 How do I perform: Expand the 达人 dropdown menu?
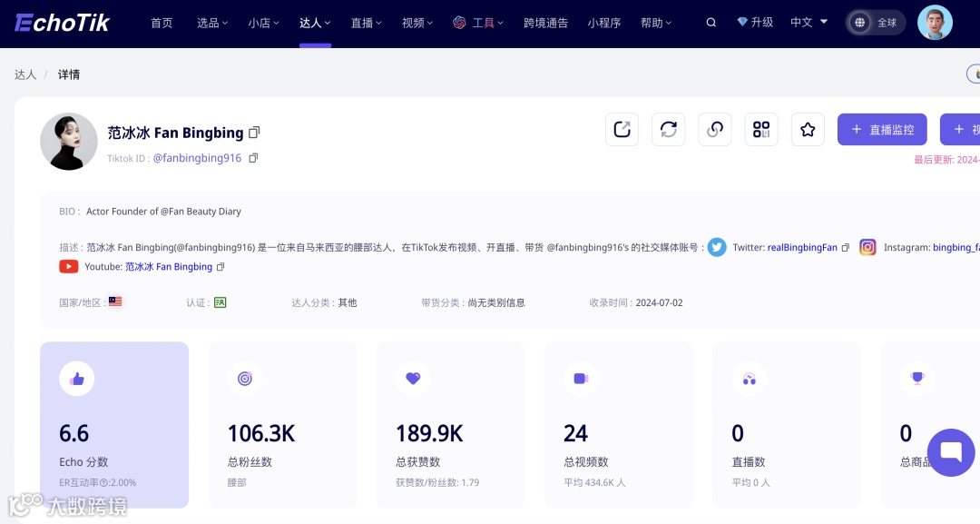314,23
